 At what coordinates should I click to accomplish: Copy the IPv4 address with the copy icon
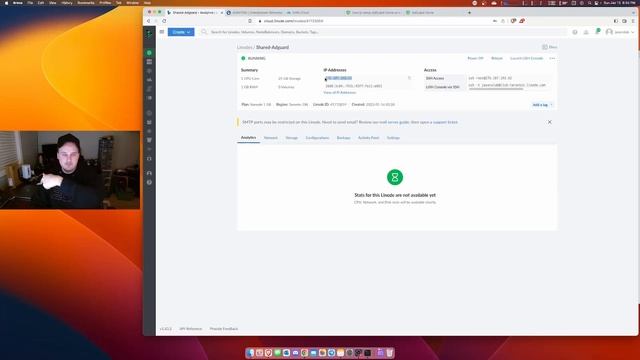pos(409,78)
